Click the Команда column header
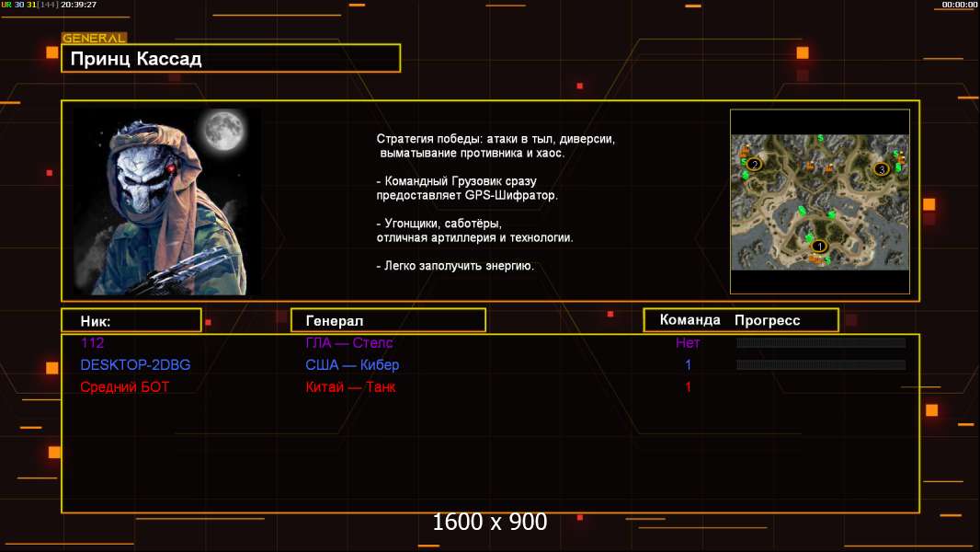Image resolution: width=980 pixels, height=552 pixels. pyautogui.click(x=690, y=320)
